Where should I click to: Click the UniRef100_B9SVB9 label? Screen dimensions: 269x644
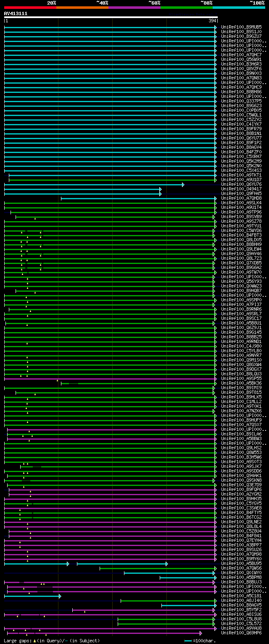coord(241,216)
